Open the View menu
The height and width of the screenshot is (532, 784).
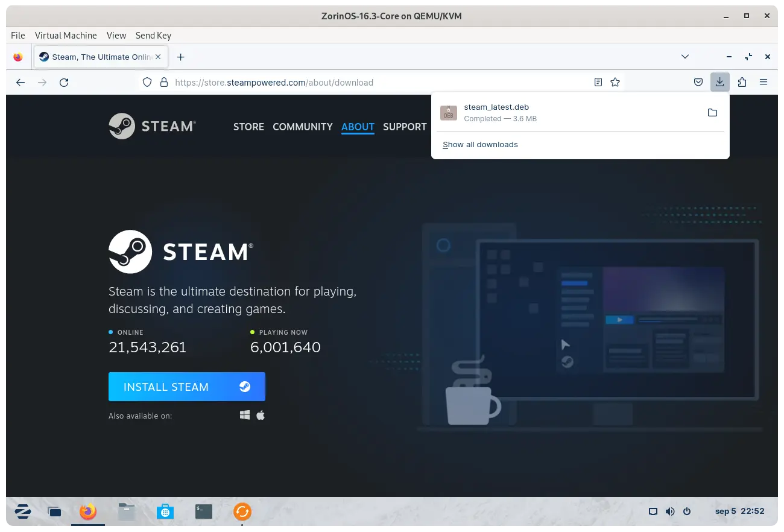click(x=116, y=35)
